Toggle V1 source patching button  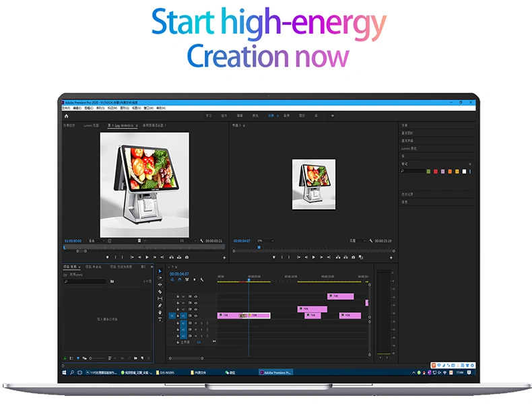[172, 316]
